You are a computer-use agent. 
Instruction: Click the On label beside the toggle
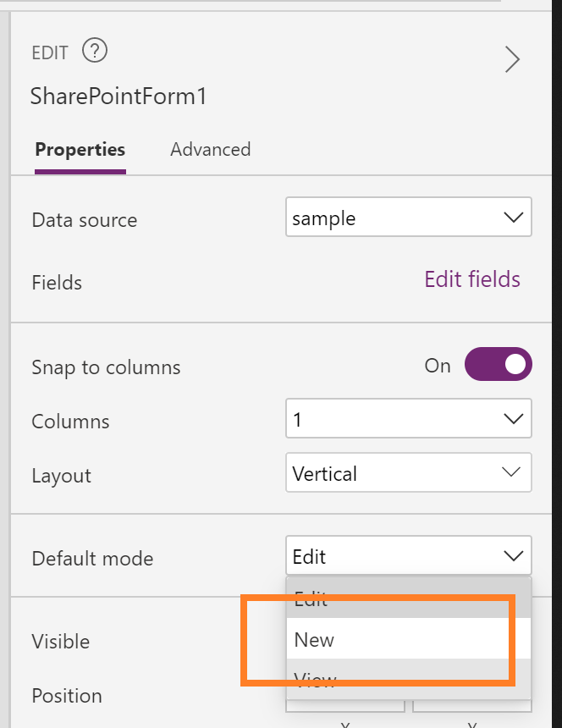click(438, 366)
